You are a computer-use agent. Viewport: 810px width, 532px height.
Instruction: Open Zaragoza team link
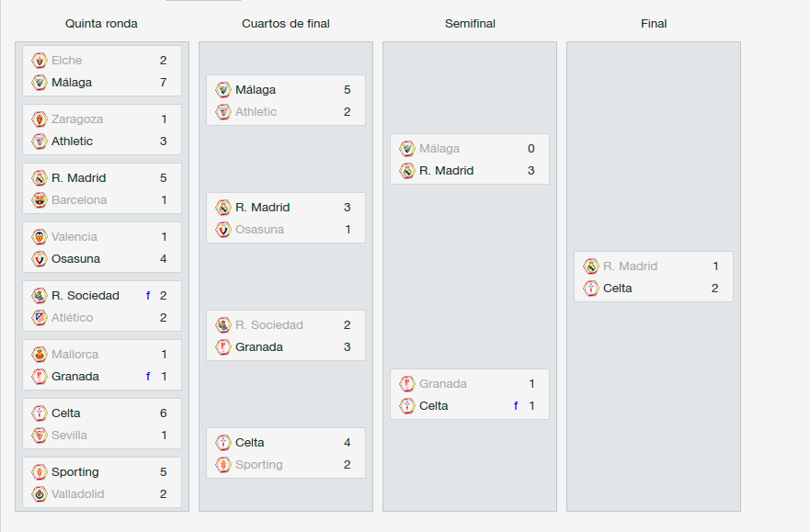tap(77, 119)
